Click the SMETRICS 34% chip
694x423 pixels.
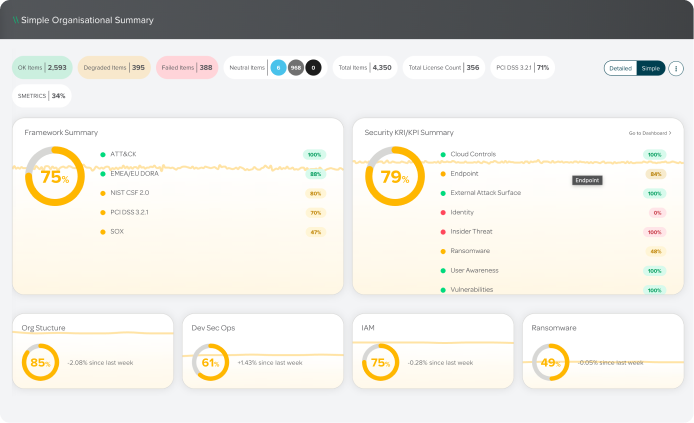point(42,96)
